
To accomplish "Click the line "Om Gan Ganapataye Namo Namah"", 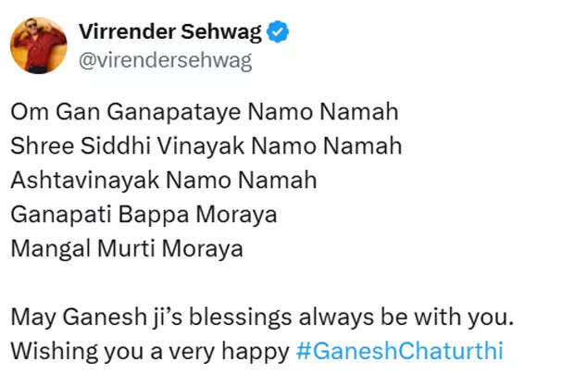I will (x=204, y=112).
